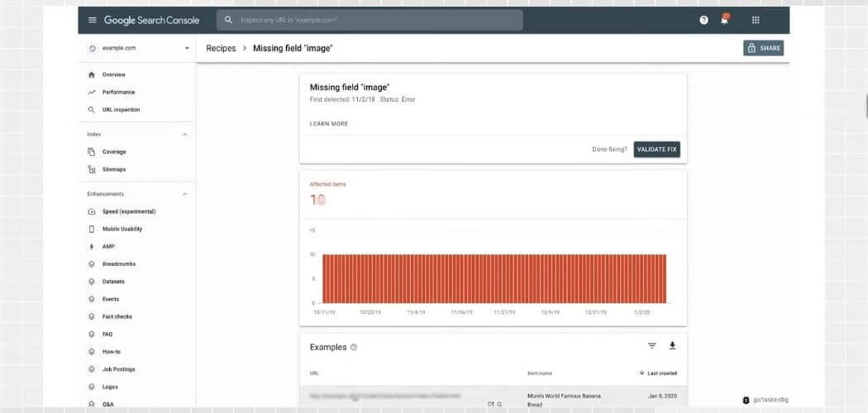Click the Datasets layers icon

pyautogui.click(x=92, y=282)
